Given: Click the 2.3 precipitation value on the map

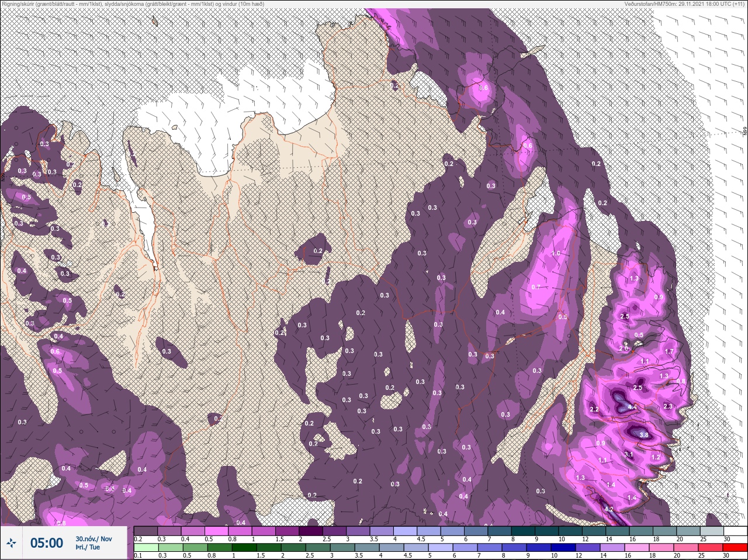Looking at the screenshot, I should coord(668,406).
